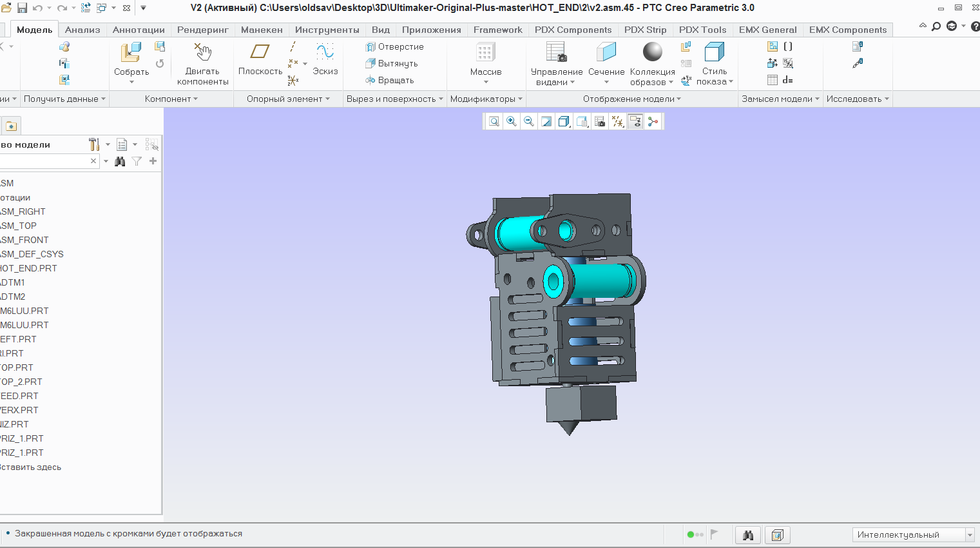980x548 pixels.
Task: Click the Refit view icon
Action: pos(494,121)
